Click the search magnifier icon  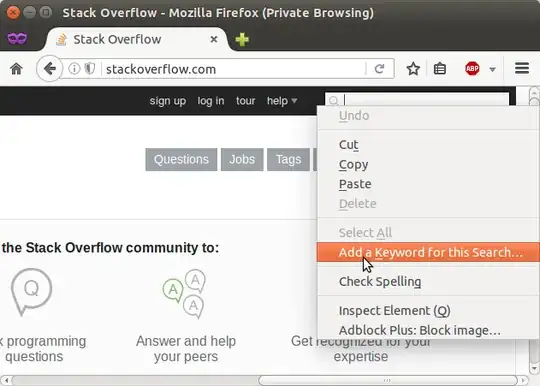pos(333,101)
